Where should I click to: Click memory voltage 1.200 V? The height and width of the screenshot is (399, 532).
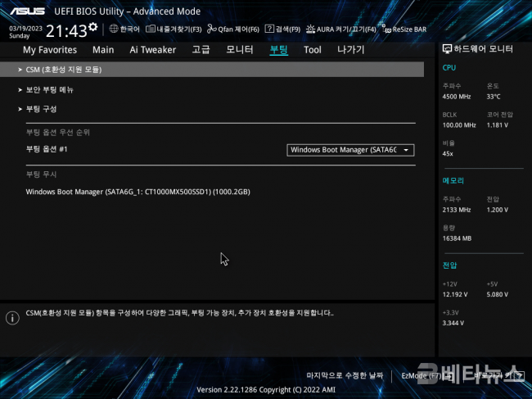[x=498, y=210]
